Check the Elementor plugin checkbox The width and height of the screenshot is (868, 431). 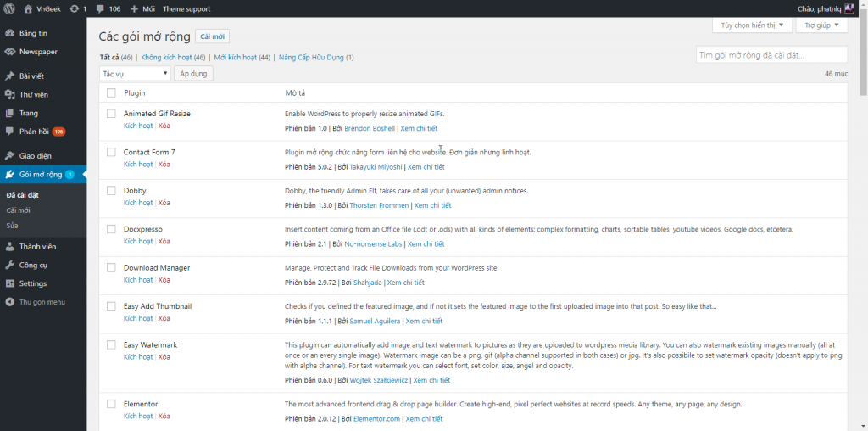point(111,404)
